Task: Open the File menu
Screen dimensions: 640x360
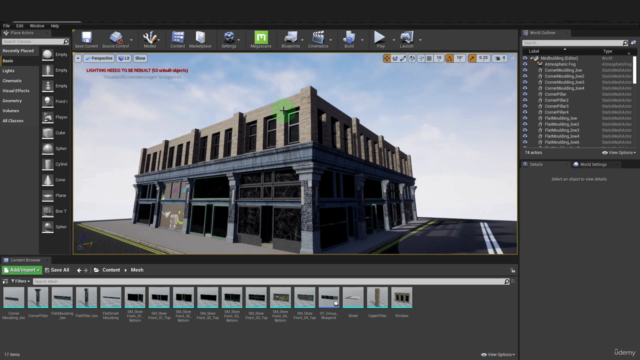Action: pyautogui.click(x=7, y=26)
